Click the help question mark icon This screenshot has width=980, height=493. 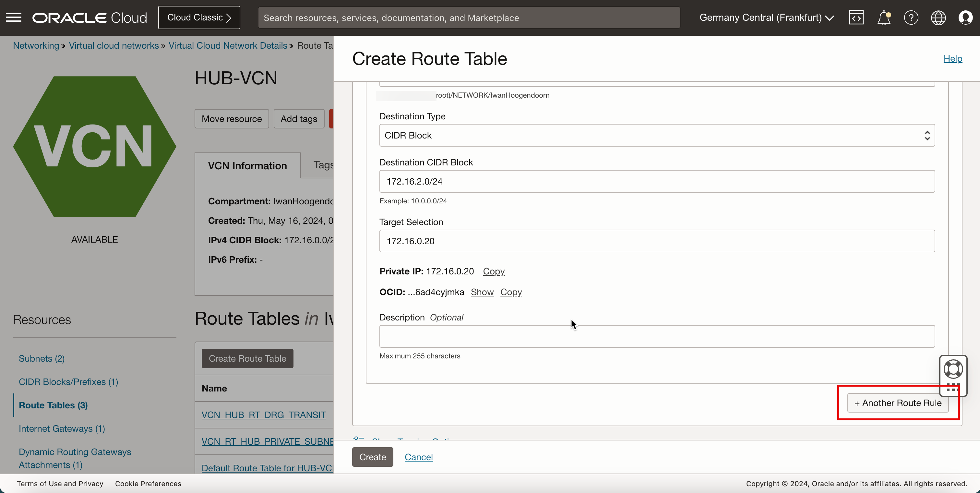click(911, 18)
